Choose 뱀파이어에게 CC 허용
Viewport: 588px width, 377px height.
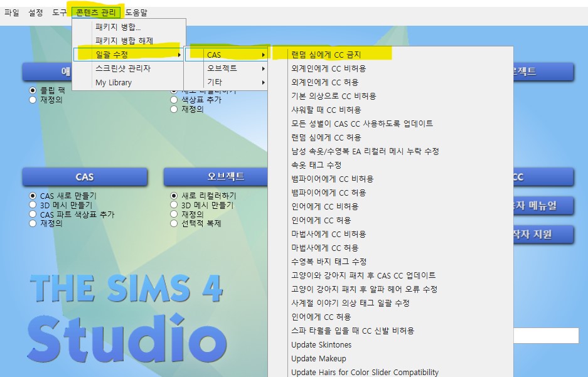pyautogui.click(x=390, y=193)
